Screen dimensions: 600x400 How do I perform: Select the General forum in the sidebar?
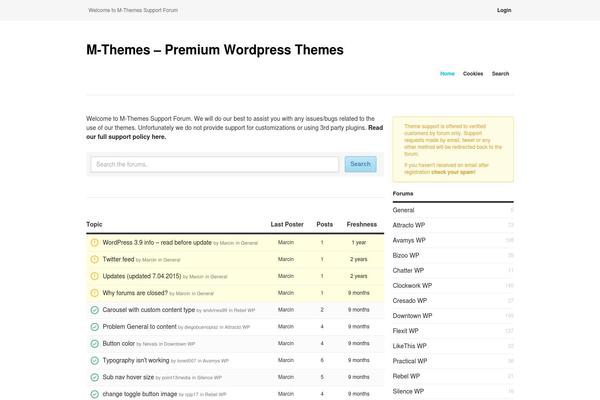tap(403, 210)
